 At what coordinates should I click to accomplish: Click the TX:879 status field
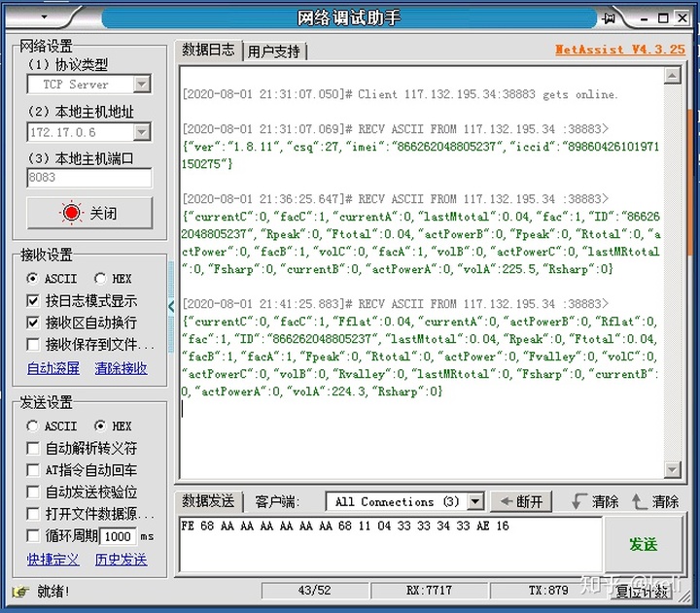[548, 591]
